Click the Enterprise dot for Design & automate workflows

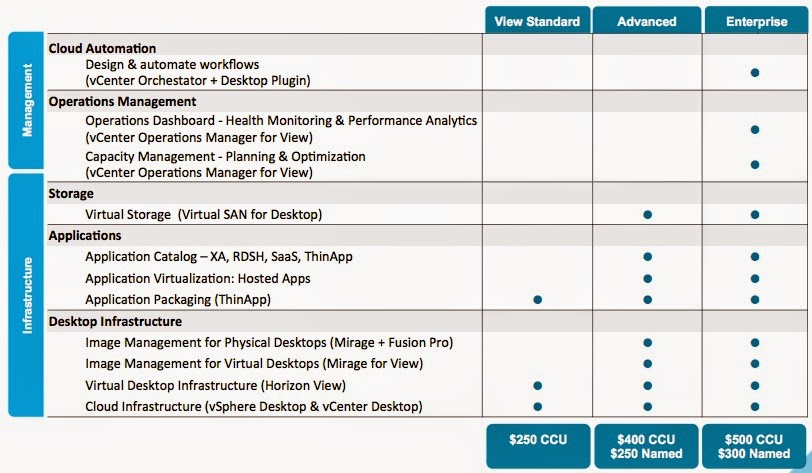click(x=756, y=72)
